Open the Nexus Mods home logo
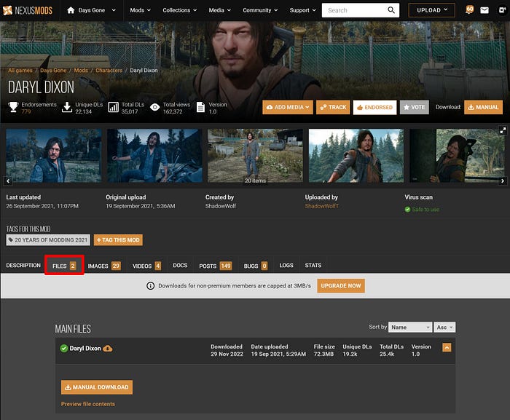 tap(28, 10)
